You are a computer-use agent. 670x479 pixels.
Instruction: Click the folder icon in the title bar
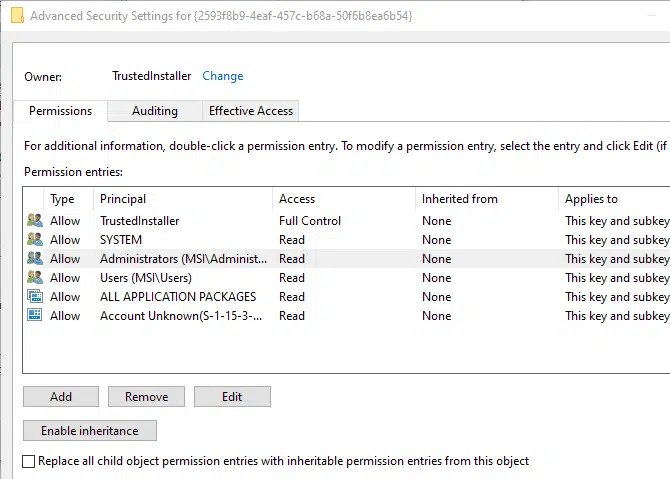pos(17,16)
